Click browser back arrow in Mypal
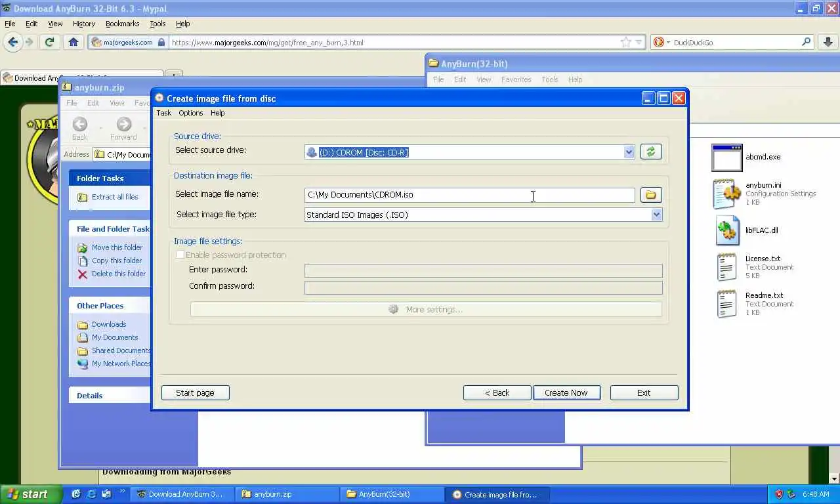Viewport: 840px width, 504px height. click(13, 42)
